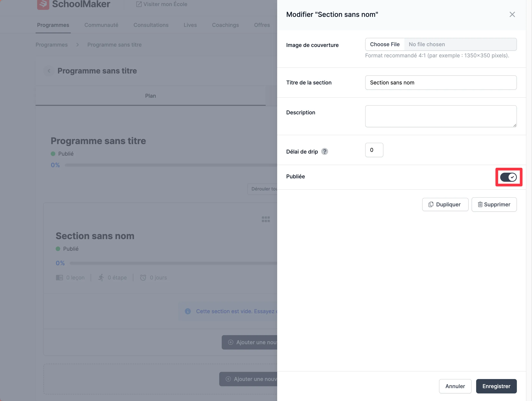Click the Titre de la section field
This screenshot has height=401, width=532.
pos(441,83)
